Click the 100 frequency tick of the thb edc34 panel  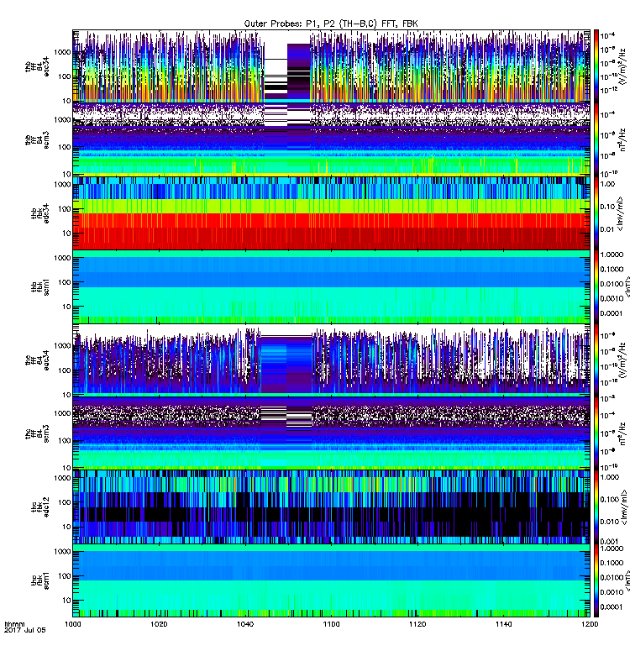click(65, 208)
